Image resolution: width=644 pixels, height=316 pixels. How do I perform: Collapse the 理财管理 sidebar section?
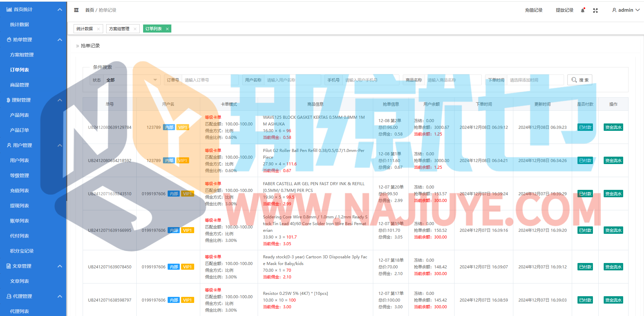(x=60, y=100)
